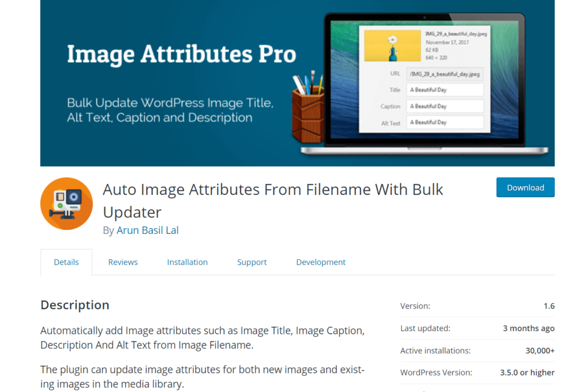Click the Download button
The height and width of the screenshot is (392, 588).
click(x=525, y=187)
